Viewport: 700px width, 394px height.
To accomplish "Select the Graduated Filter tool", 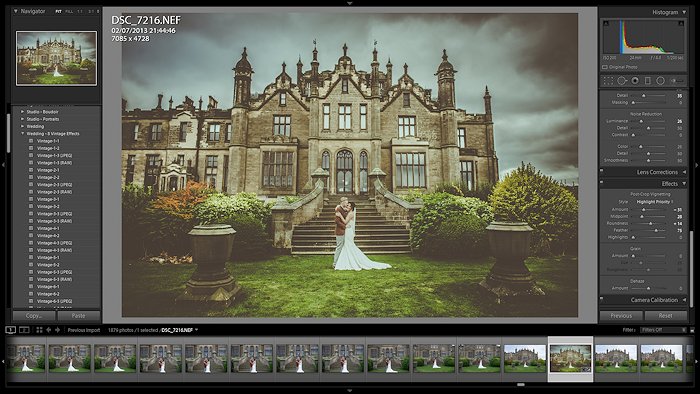I will pos(648,81).
